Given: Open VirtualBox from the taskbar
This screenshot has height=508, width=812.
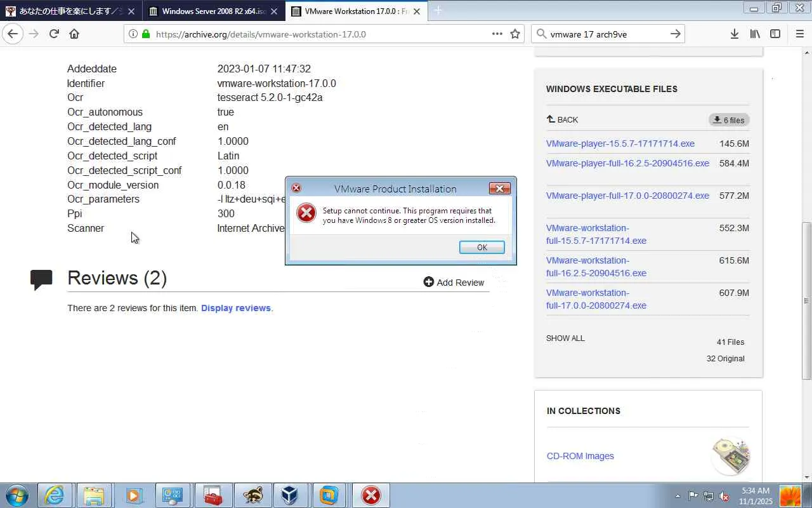Looking at the screenshot, I should (291, 495).
